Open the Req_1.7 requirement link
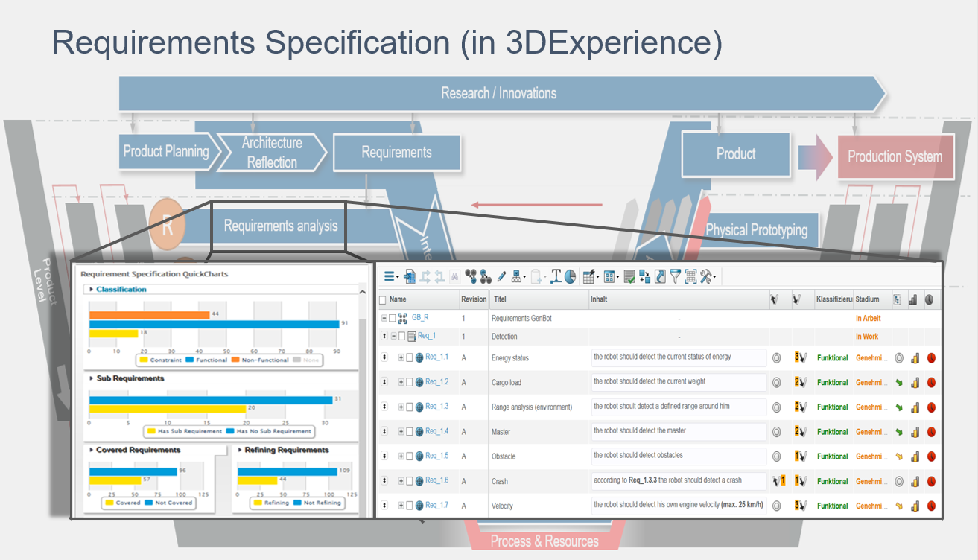 (x=437, y=506)
